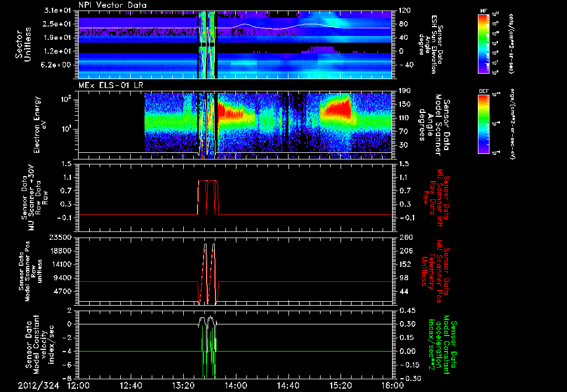
Task: Click the red "MU Scanner Pos Telemetry" axis title
Action: tap(433, 271)
